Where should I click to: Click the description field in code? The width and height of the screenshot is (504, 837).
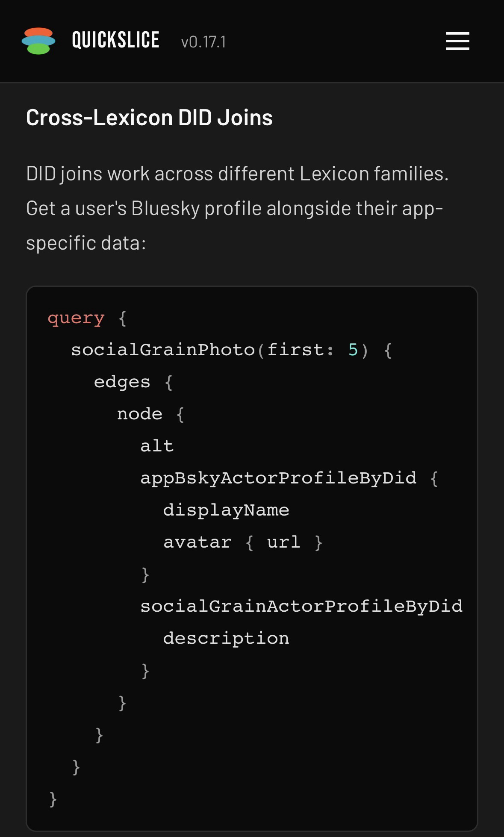pyautogui.click(x=226, y=639)
